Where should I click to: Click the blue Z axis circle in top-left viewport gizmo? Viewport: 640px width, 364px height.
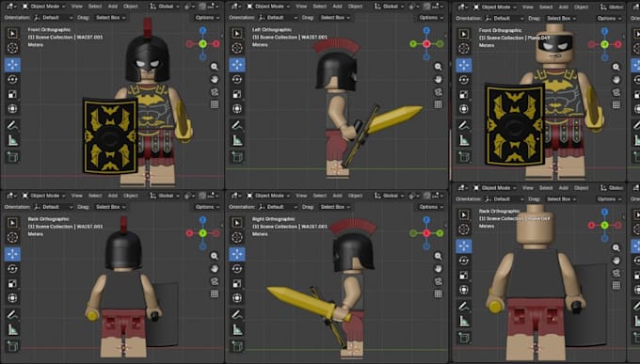(x=203, y=31)
